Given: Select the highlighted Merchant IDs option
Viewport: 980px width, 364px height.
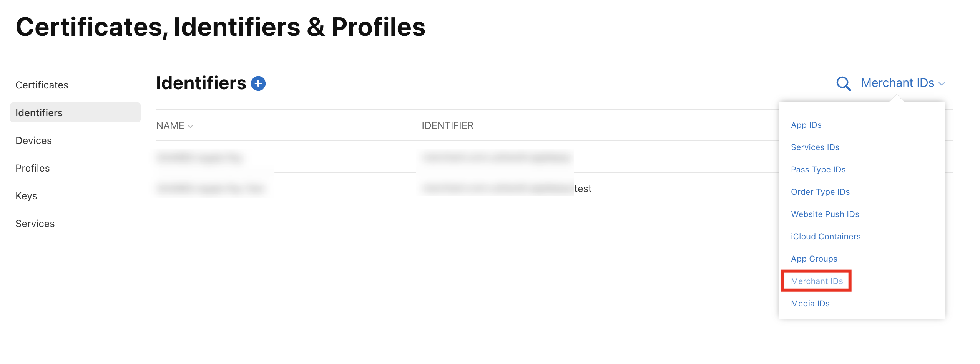Looking at the screenshot, I should coord(817,281).
